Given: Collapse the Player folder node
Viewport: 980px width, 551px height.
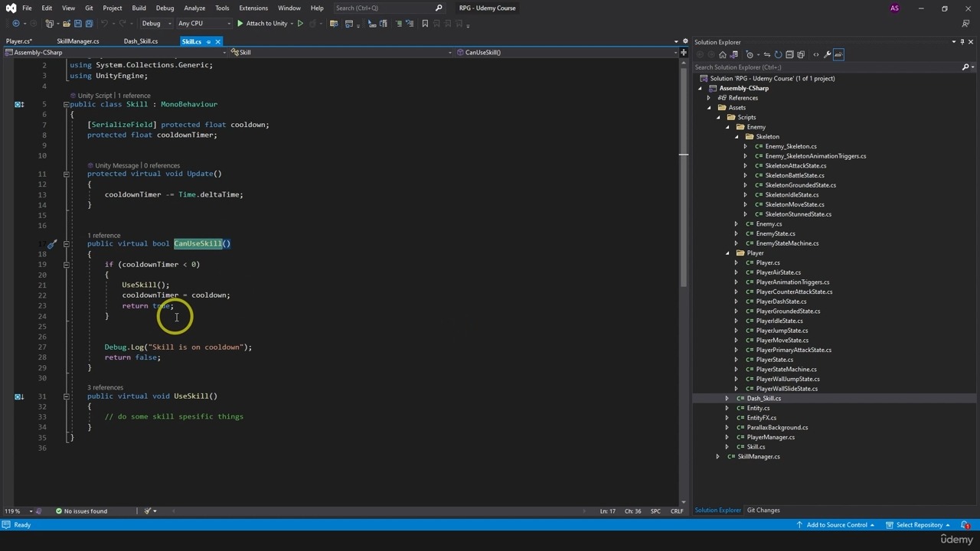Looking at the screenshot, I should click(x=727, y=253).
